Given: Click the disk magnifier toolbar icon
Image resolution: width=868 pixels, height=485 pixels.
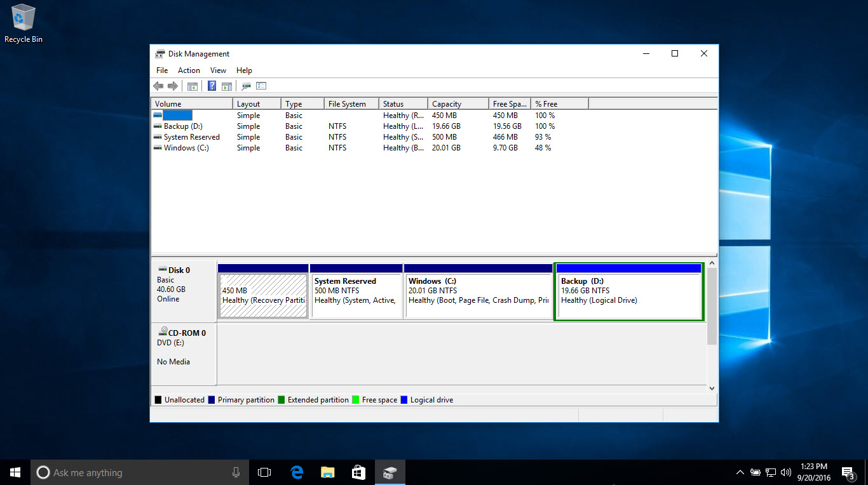Looking at the screenshot, I should tap(246, 86).
